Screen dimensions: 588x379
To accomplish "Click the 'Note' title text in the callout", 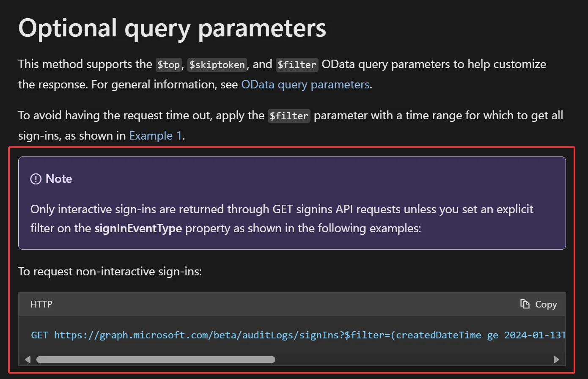I will pos(59,179).
